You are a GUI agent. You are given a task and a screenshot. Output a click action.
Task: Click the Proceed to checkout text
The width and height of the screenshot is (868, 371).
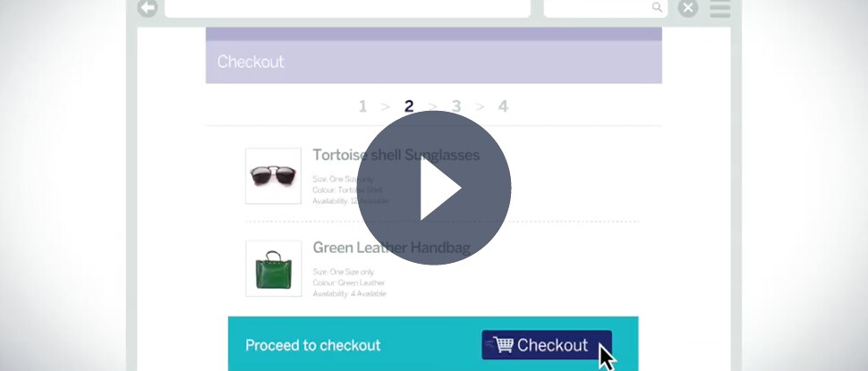[313, 346]
